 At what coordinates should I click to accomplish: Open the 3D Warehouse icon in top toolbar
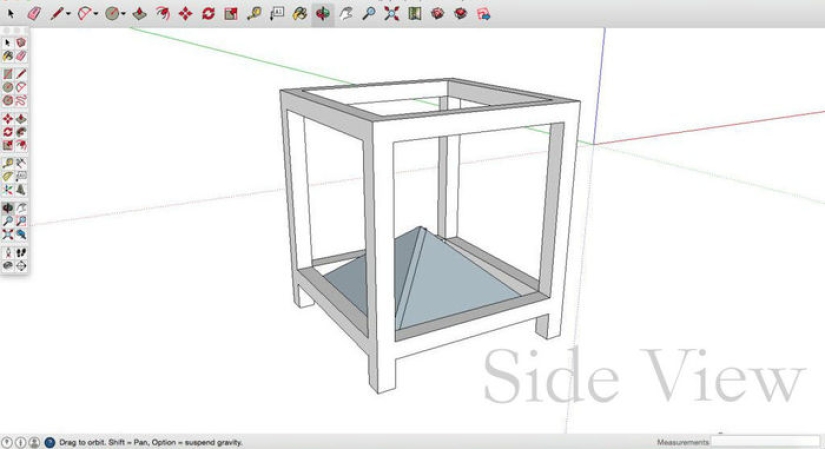437,13
